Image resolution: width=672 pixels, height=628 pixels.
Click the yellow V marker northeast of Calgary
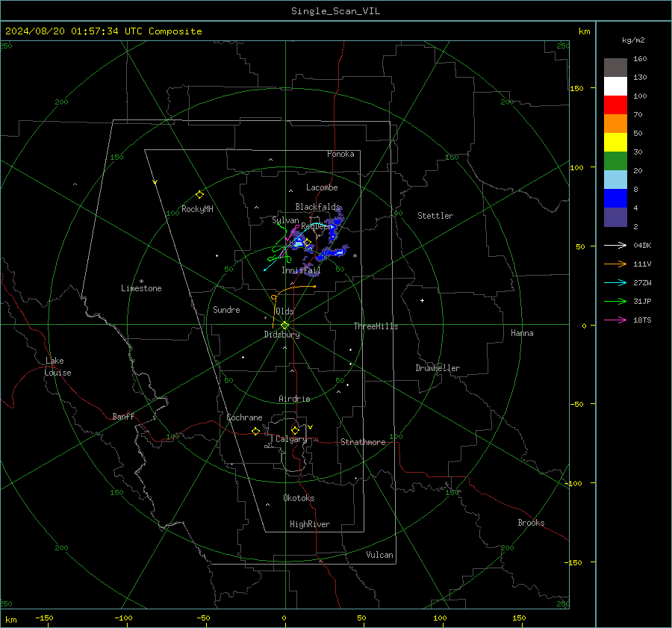[311, 427]
